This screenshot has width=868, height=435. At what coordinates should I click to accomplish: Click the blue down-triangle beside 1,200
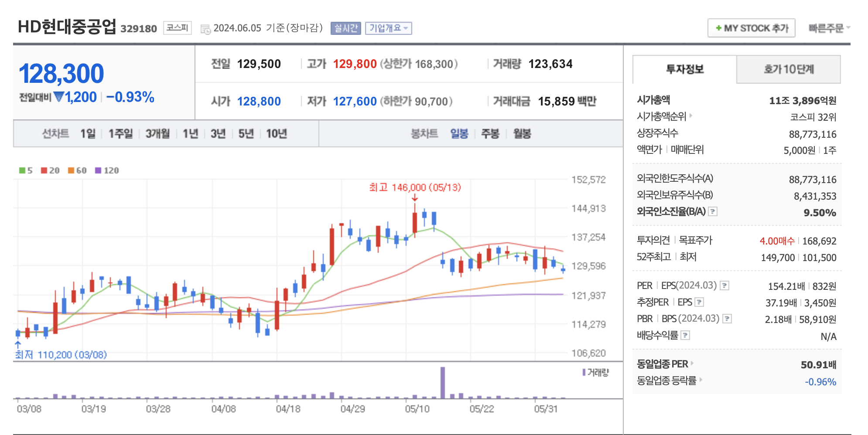(x=58, y=97)
